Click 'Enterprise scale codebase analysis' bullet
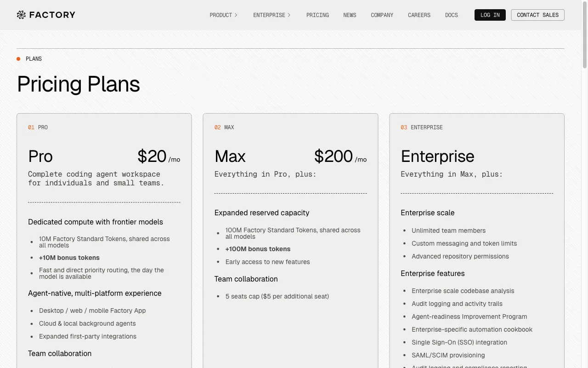 (x=463, y=291)
